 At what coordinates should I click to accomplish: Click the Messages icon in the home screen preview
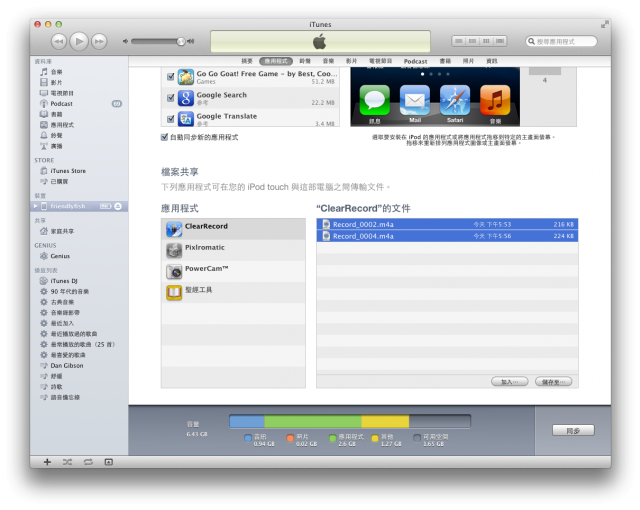coord(374,100)
